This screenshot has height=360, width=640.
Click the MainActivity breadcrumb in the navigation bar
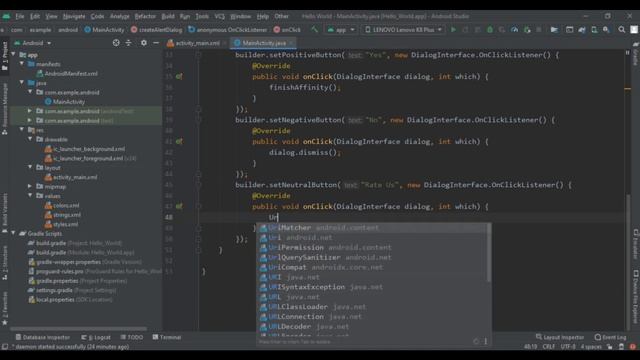point(104,30)
